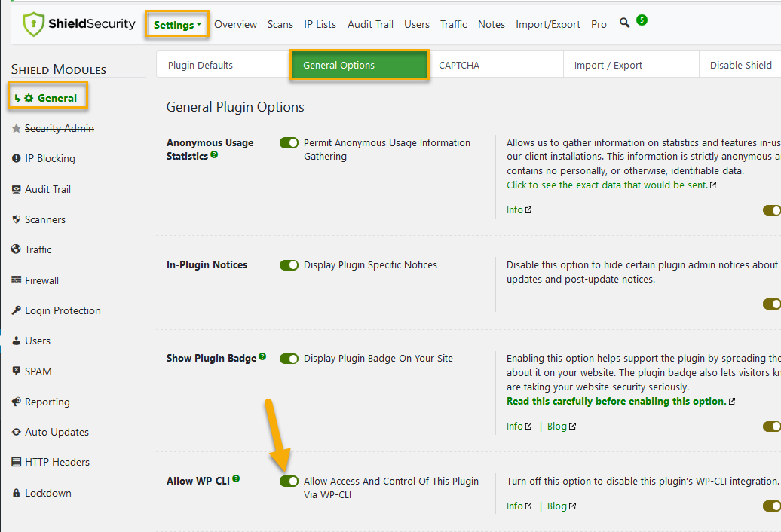The width and height of the screenshot is (781, 532).
Task: Open the Pro menu item
Action: (599, 24)
